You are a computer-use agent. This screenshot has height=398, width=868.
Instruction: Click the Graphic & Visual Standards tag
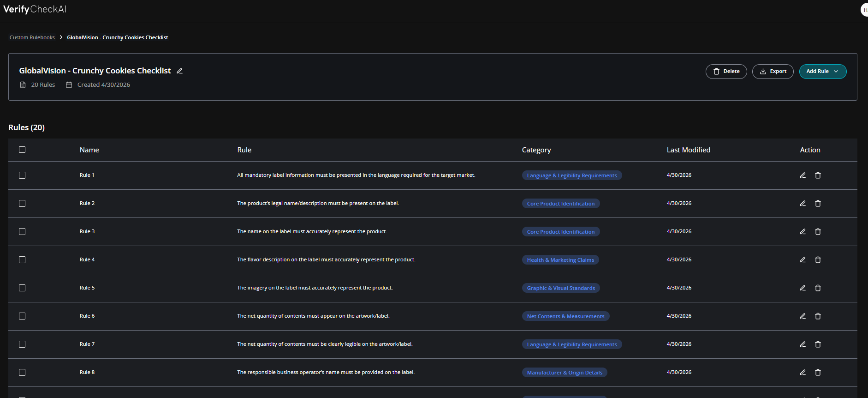[x=561, y=288]
